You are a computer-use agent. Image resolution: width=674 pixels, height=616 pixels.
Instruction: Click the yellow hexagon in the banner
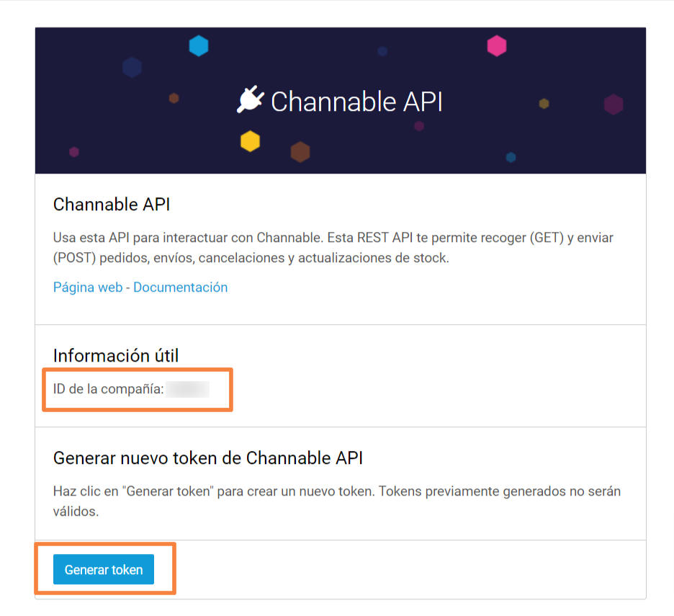[250, 141]
